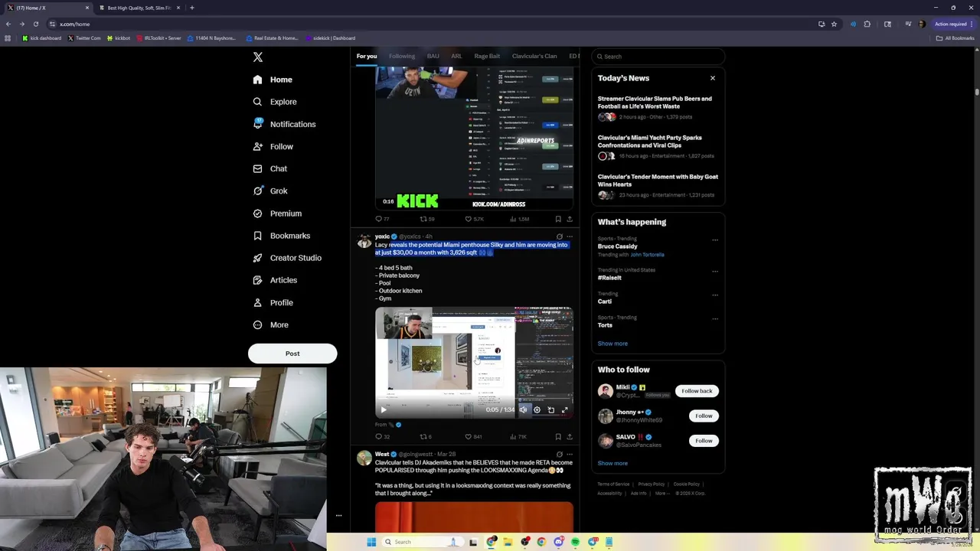Share yoxic's penthouse post
980x551 pixels.
pyautogui.click(x=570, y=437)
